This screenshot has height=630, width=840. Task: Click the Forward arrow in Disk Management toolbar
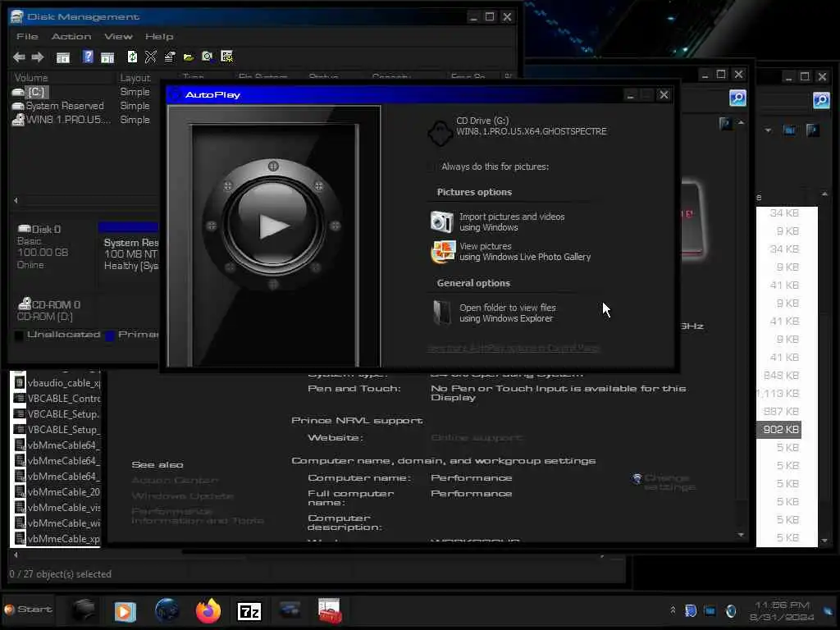point(38,57)
